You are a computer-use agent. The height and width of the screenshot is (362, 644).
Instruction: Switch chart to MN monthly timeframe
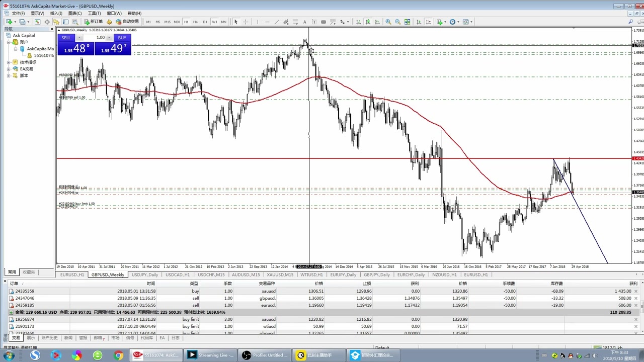[224, 22]
